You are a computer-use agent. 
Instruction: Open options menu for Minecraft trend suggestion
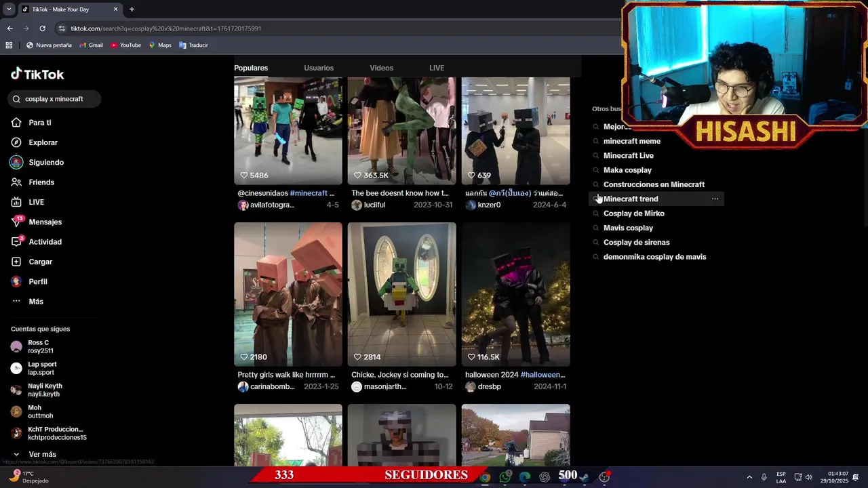pos(715,199)
